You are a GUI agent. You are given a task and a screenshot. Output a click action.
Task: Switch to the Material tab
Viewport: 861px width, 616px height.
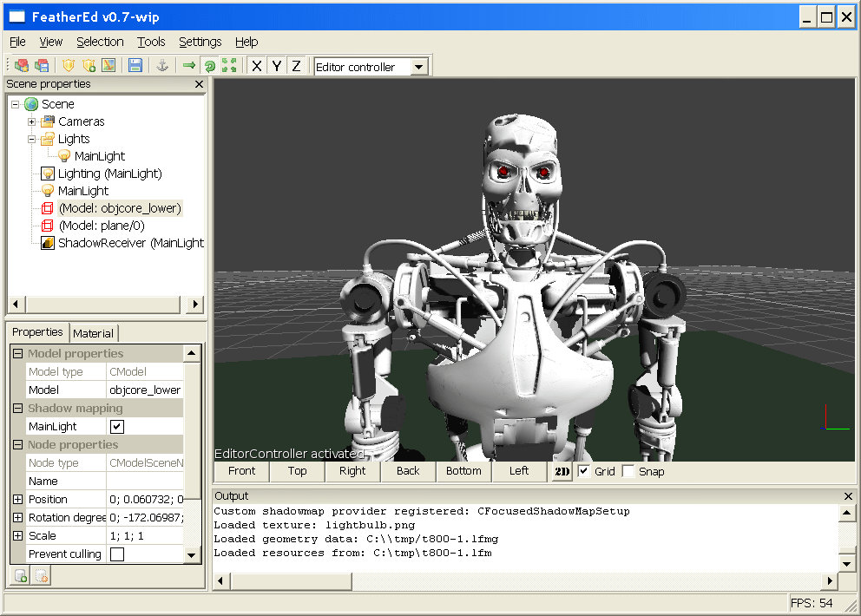coord(93,333)
